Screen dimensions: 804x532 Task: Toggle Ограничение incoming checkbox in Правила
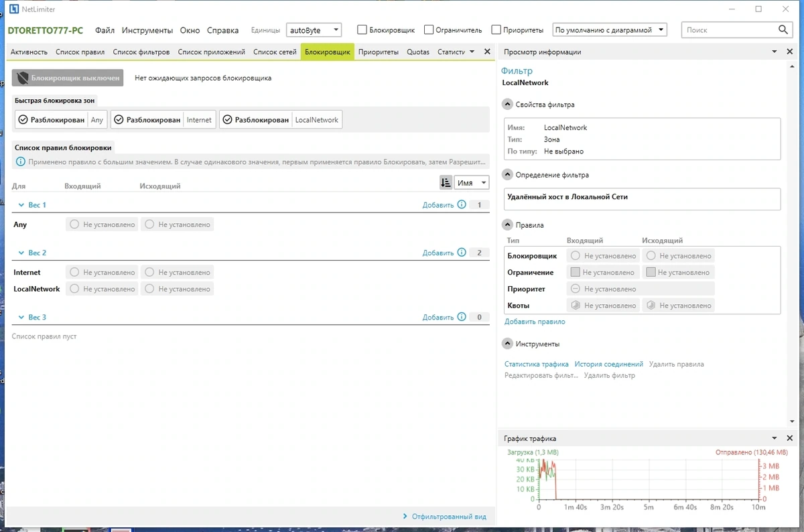[575, 272]
